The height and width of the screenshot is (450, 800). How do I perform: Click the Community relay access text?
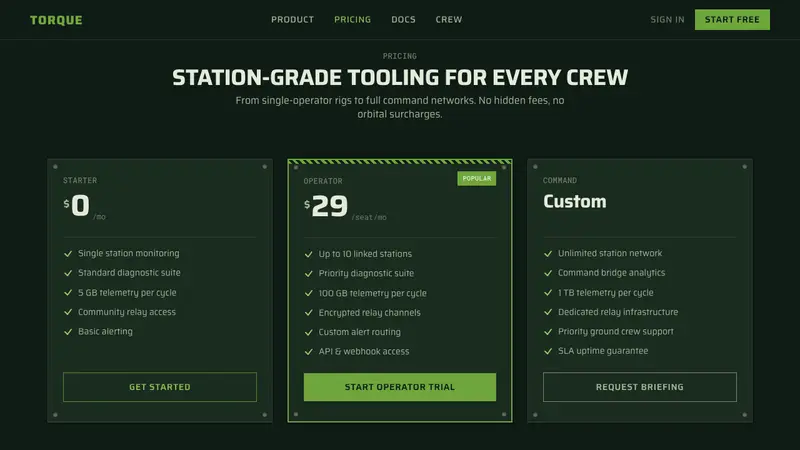[x=127, y=312]
